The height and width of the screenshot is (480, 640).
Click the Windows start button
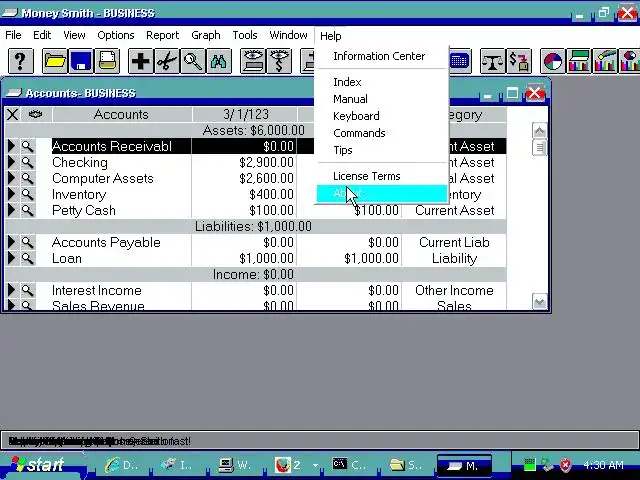[x=43, y=465]
